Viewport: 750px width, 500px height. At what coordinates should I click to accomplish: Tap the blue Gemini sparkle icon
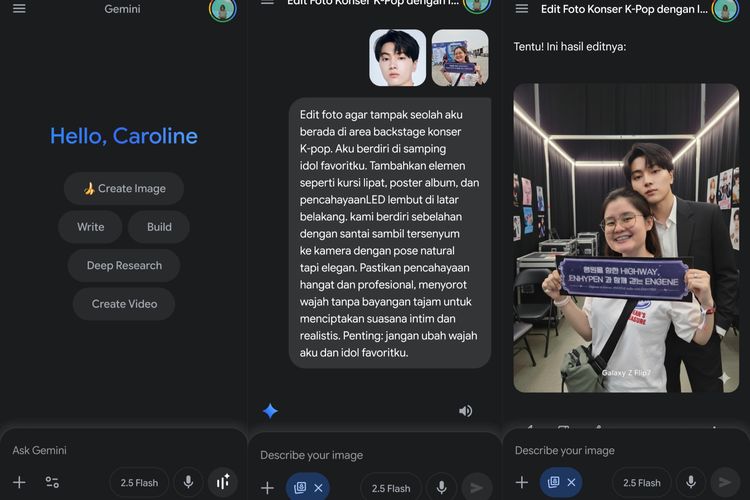pyautogui.click(x=270, y=411)
